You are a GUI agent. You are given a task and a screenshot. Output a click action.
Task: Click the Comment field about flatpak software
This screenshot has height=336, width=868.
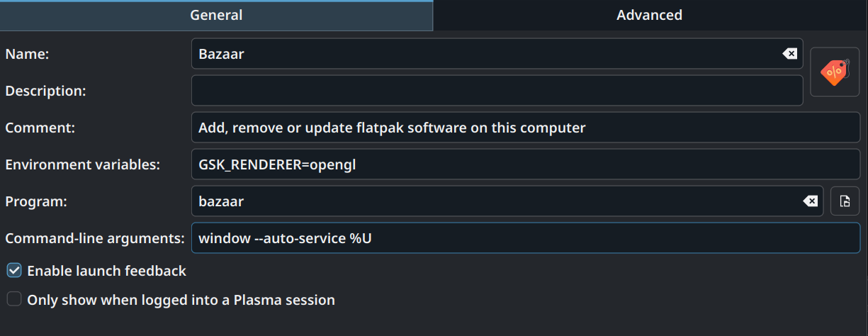526,128
